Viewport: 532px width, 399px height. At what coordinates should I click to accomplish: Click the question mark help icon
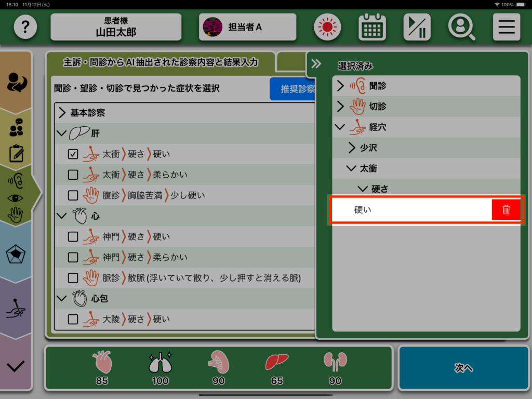[25, 27]
